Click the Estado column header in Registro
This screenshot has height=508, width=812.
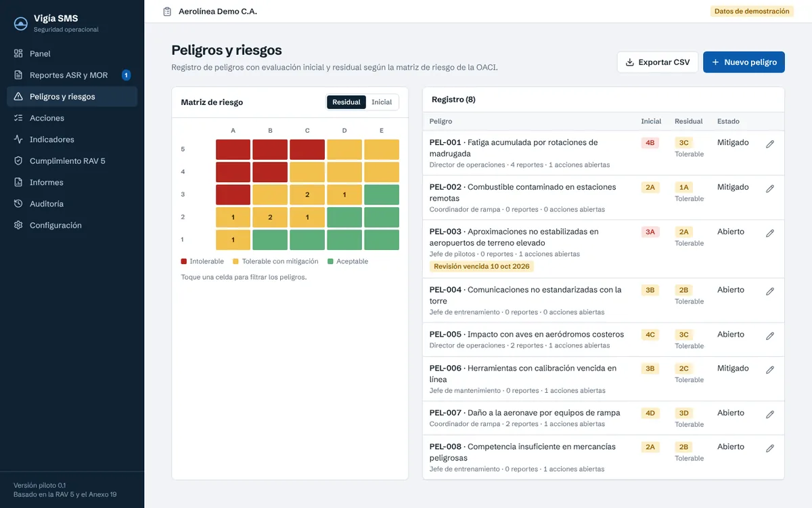(728, 121)
